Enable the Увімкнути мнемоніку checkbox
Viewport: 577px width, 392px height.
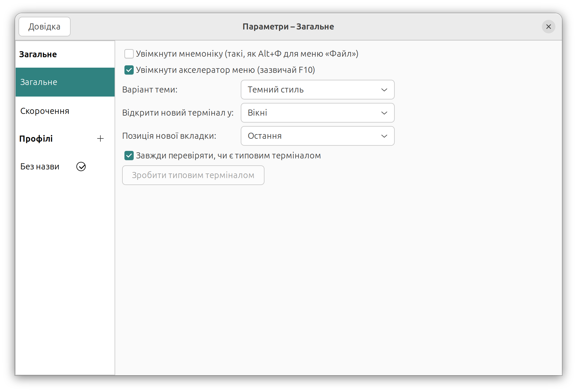129,54
